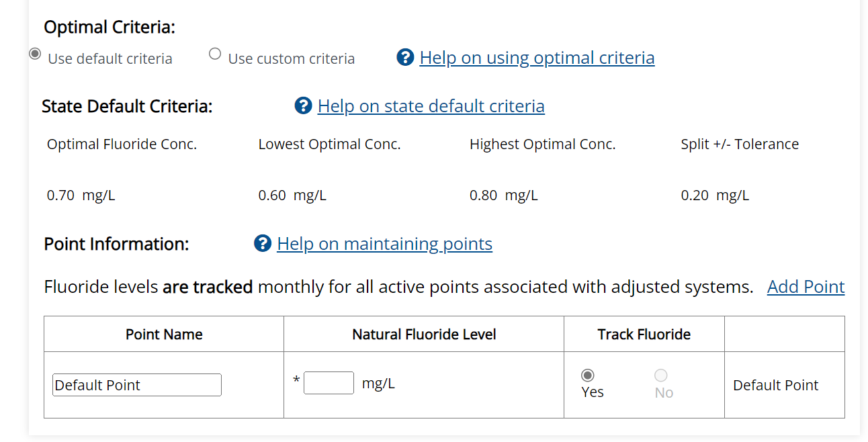
Task: Open the Help on state default criteria link
Action: [x=431, y=106]
